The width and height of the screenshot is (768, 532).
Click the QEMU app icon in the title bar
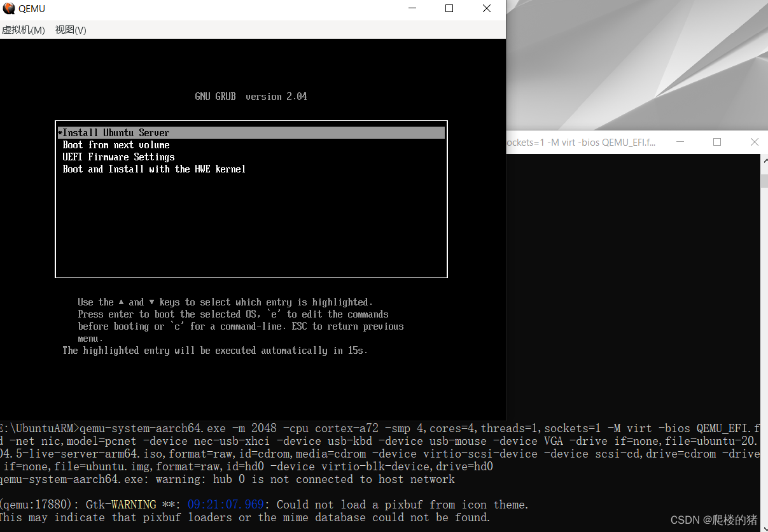click(8, 8)
